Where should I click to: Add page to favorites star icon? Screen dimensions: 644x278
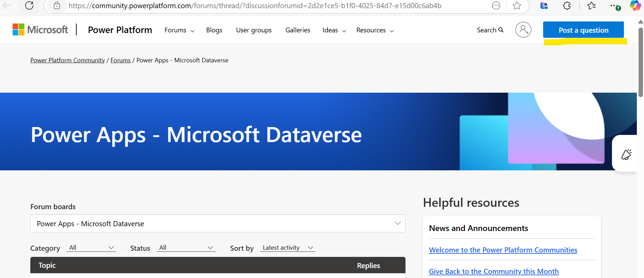(x=517, y=5)
